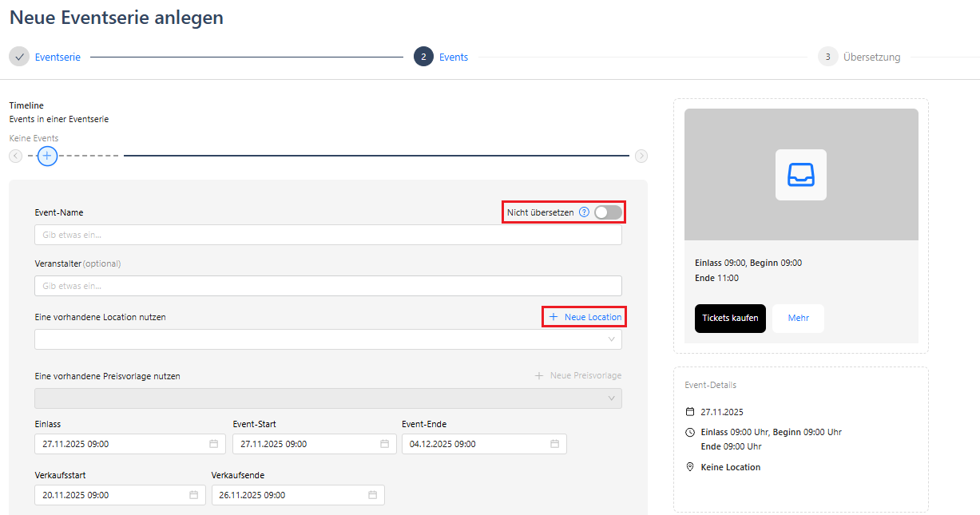Open the calendar icon in the Verkaufsende field

(x=372, y=495)
